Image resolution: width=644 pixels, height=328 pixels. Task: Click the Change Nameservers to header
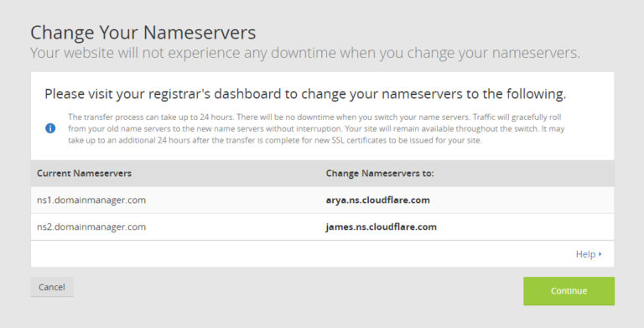pyautogui.click(x=380, y=174)
